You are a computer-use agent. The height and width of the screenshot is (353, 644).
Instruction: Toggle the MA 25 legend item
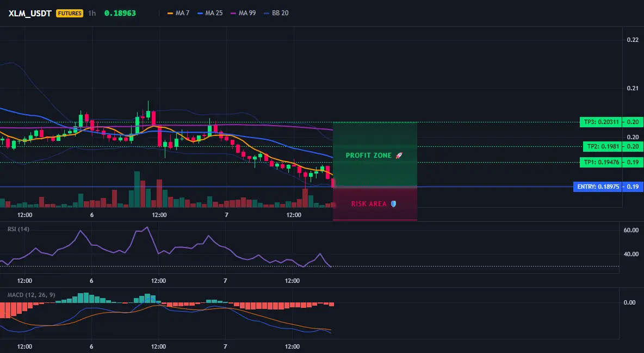click(210, 13)
